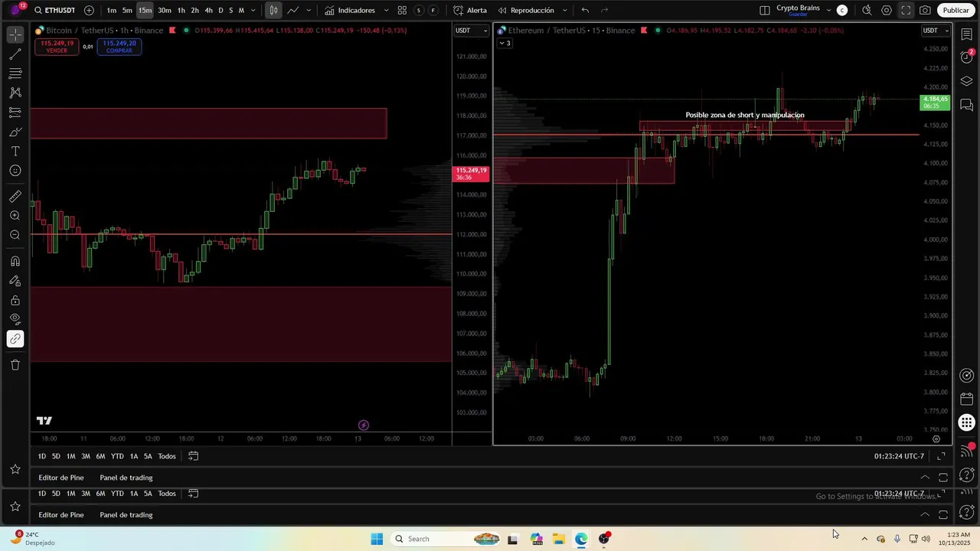Select the ruler measure tool
The width and height of the screenshot is (980, 551).
[x=15, y=197]
